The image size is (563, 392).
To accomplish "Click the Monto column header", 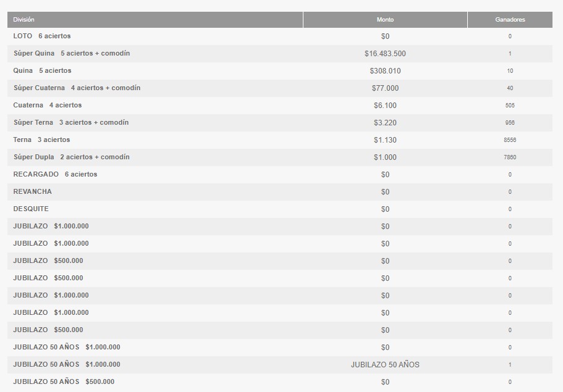I will 385,20.
